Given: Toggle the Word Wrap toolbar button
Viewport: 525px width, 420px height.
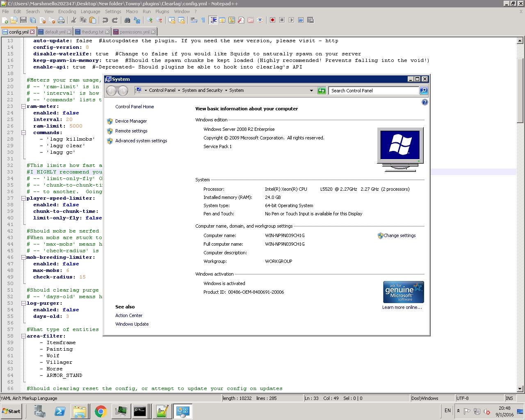Looking at the screenshot, I should [194, 20].
